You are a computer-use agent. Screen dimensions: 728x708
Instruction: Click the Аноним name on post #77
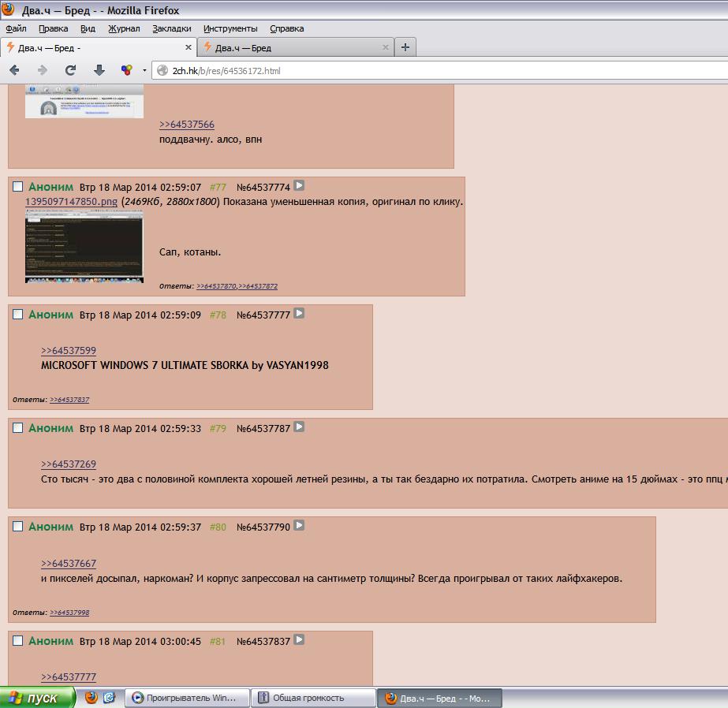[51, 187]
